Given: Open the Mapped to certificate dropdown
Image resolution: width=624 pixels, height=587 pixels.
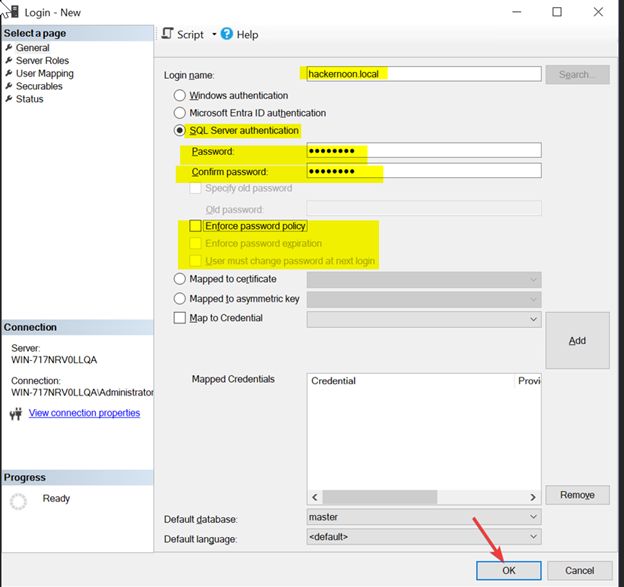Looking at the screenshot, I should (x=424, y=280).
